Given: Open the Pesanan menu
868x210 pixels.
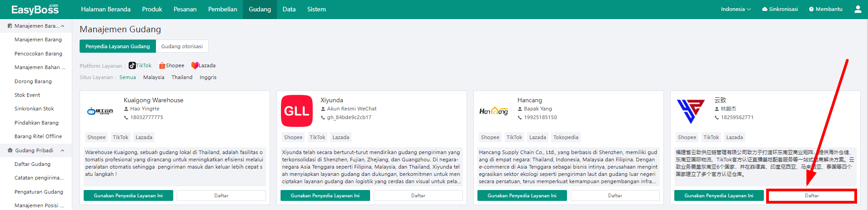Looking at the screenshot, I should [185, 9].
